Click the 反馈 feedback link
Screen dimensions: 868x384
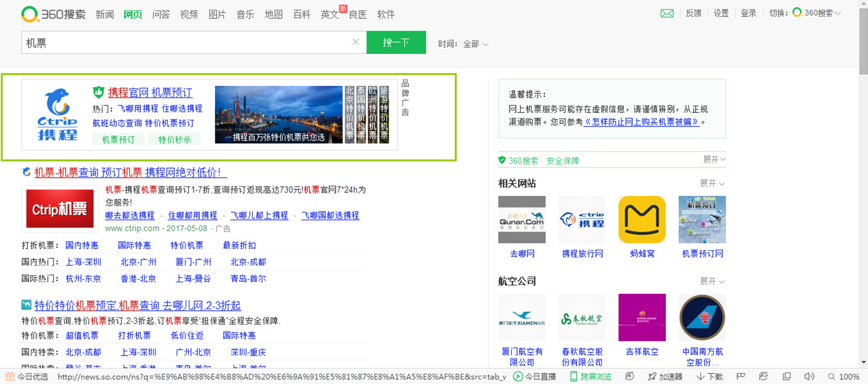(694, 13)
